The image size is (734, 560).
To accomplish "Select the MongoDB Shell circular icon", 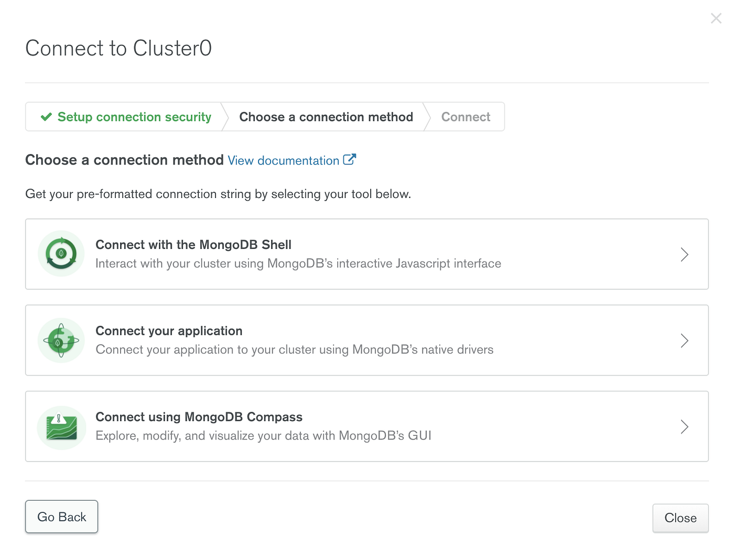I will point(61,254).
